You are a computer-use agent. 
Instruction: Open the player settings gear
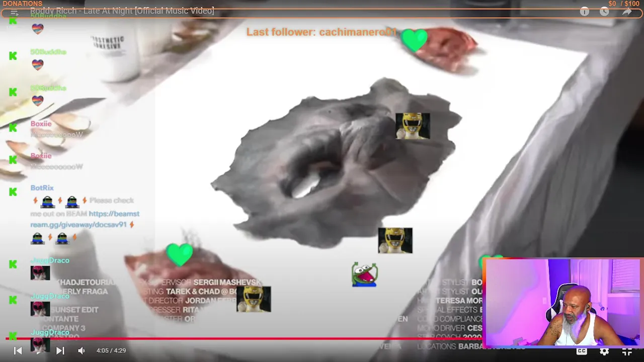click(604, 351)
